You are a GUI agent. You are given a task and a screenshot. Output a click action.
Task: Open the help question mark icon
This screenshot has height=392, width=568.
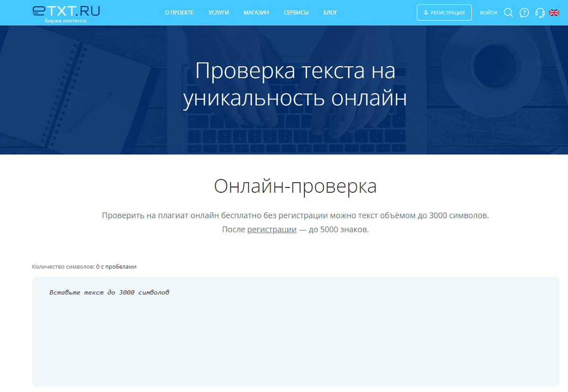click(x=524, y=13)
